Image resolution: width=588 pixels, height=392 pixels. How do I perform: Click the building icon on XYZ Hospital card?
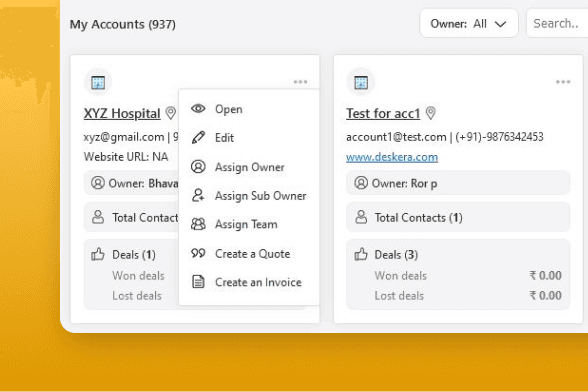pyautogui.click(x=98, y=82)
